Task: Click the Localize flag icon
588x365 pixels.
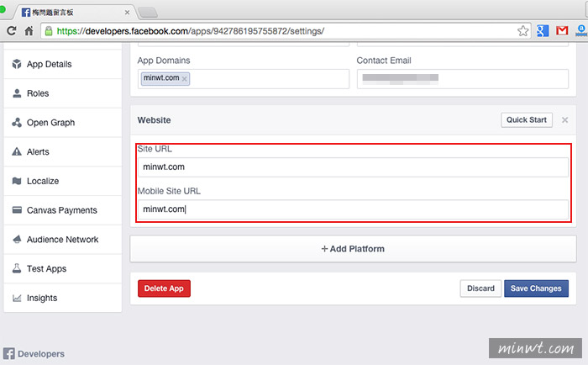Action: coord(17,181)
